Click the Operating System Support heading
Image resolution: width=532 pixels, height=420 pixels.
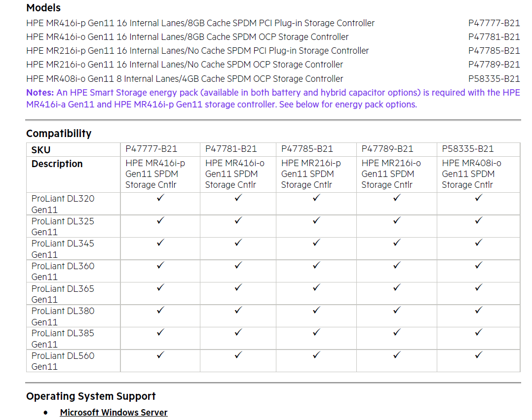click(x=91, y=396)
